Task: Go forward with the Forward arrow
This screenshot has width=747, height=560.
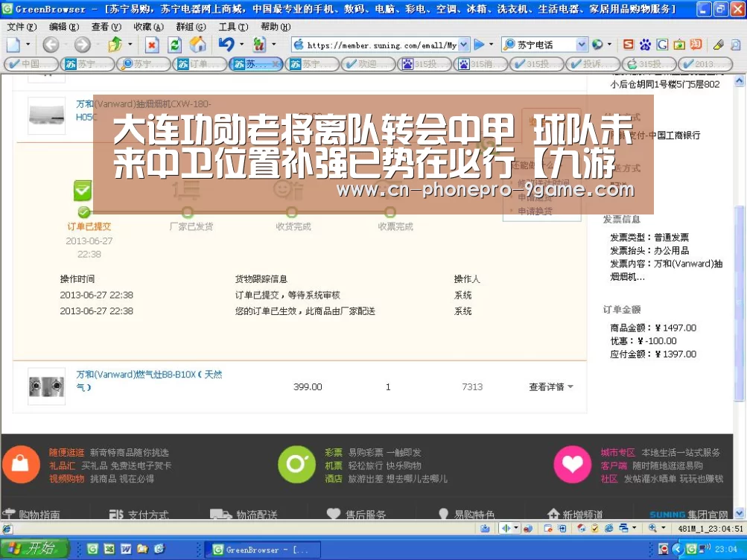Action: click(x=82, y=45)
